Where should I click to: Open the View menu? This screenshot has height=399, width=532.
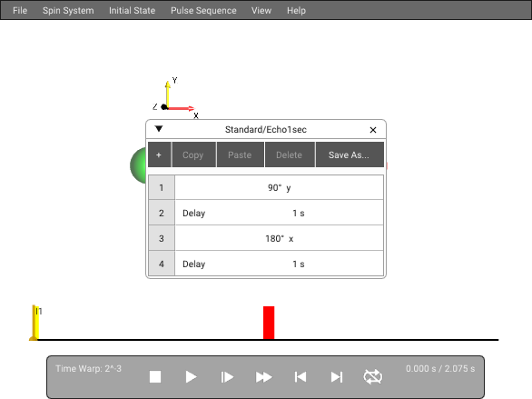pos(261,11)
